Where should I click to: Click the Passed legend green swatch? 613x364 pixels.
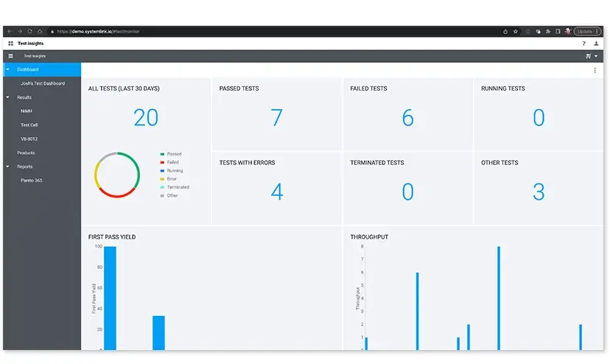162,154
